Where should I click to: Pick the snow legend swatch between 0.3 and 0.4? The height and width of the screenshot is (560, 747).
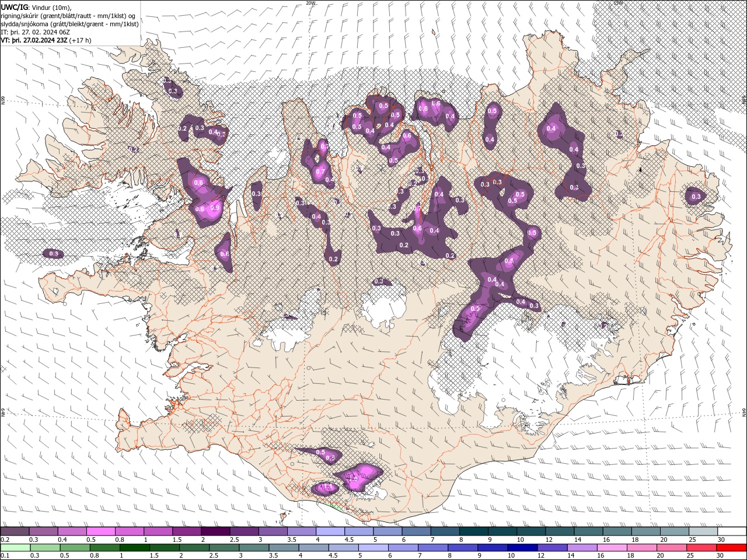point(43,531)
